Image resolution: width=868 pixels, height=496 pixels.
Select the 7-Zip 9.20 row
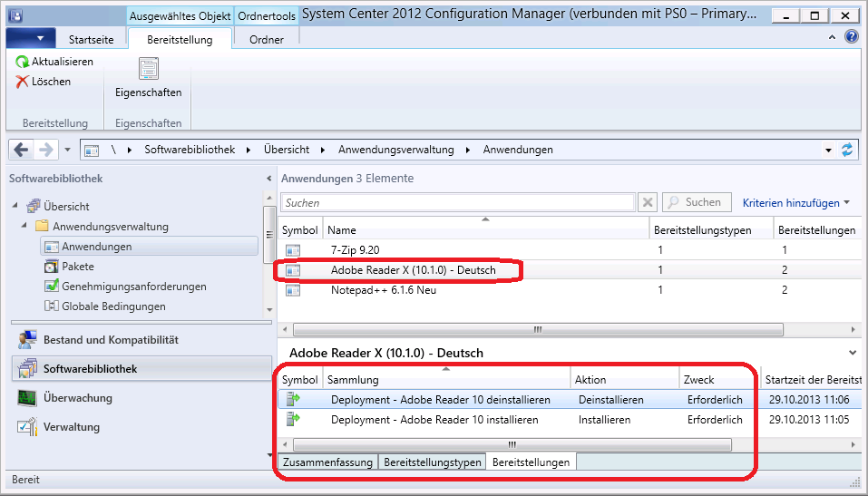tap(570, 250)
